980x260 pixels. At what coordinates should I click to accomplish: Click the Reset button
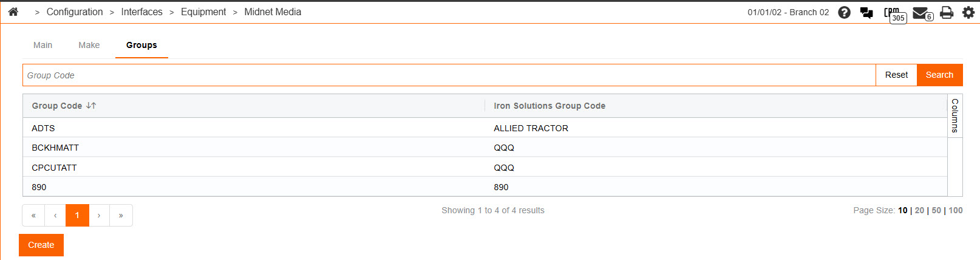coord(896,75)
